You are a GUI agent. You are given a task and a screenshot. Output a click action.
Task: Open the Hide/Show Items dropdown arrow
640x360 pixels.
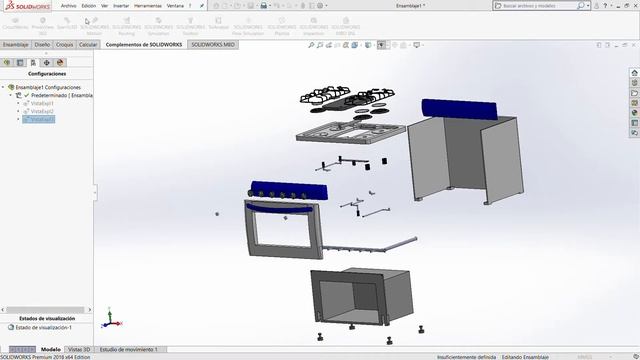[x=387, y=45]
